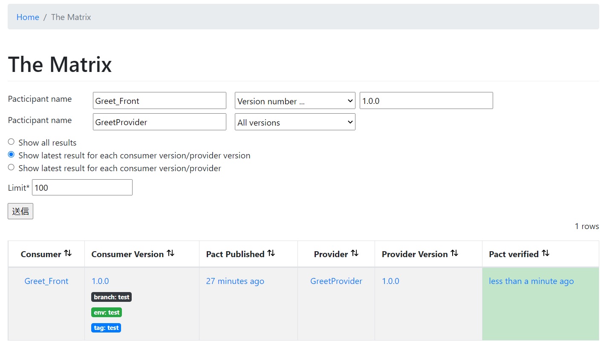Click Provider Version sort arrows icon
The width and height of the screenshot is (615, 364).
tap(454, 253)
